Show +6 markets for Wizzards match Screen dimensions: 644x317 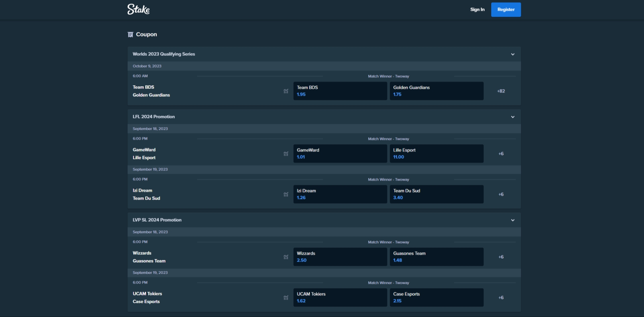click(501, 257)
